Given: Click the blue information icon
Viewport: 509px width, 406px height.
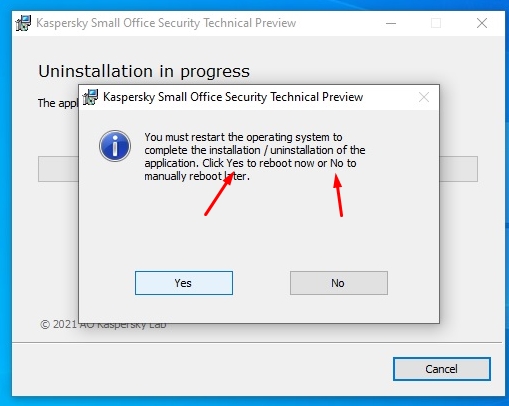Looking at the screenshot, I should [x=115, y=146].
